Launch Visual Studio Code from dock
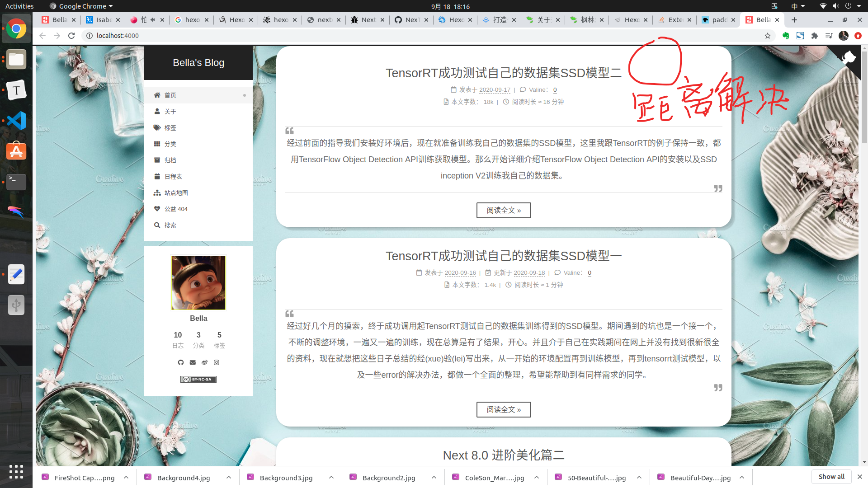868x488 pixels. pyautogui.click(x=16, y=121)
